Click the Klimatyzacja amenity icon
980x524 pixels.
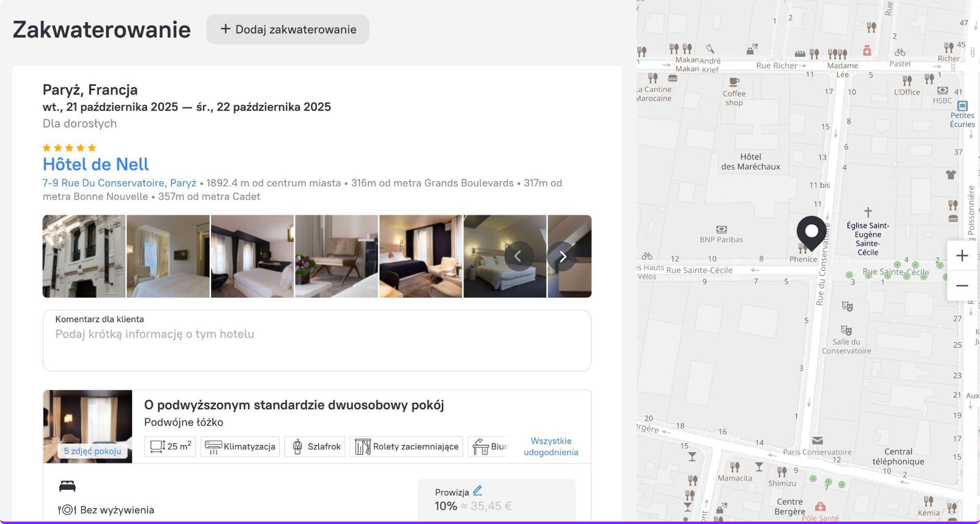[x=213, y=447]
